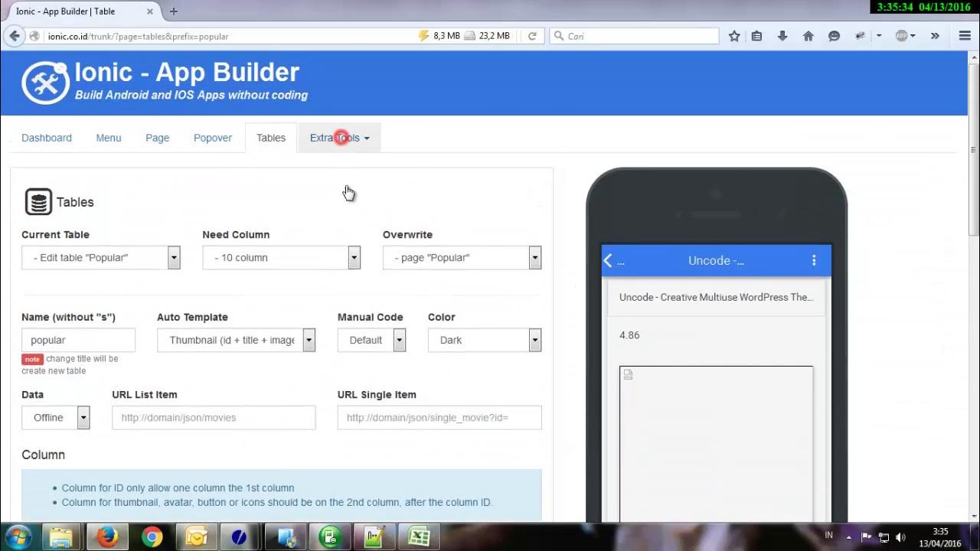This screenshot has width=980, height=551.
Task: Show hidden tray icons arrow
Action: click(x=848, y=537)
